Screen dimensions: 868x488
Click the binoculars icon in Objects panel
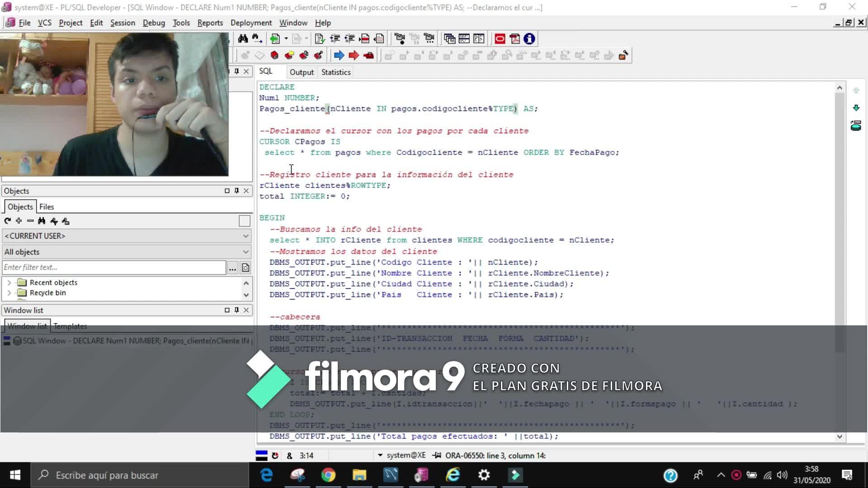(42, 221)
